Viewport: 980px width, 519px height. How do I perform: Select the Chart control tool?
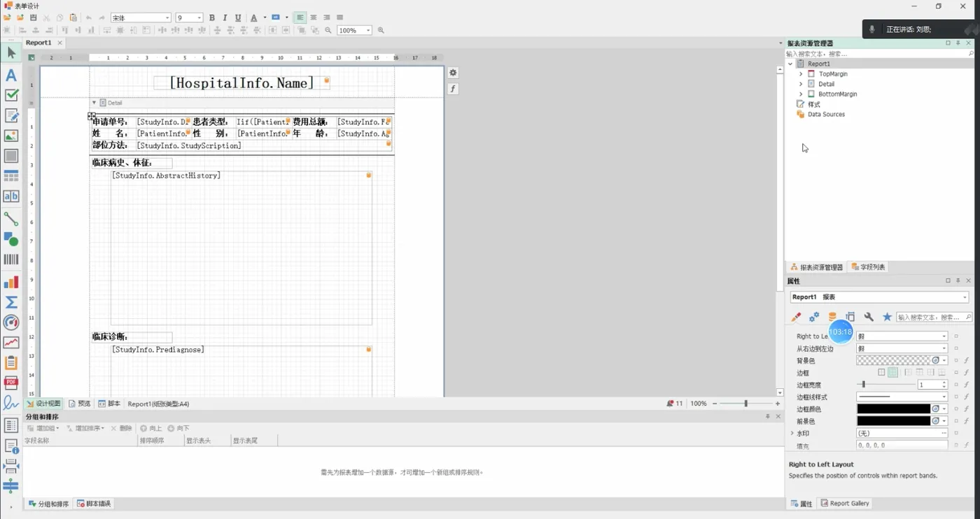coord(11,282)
